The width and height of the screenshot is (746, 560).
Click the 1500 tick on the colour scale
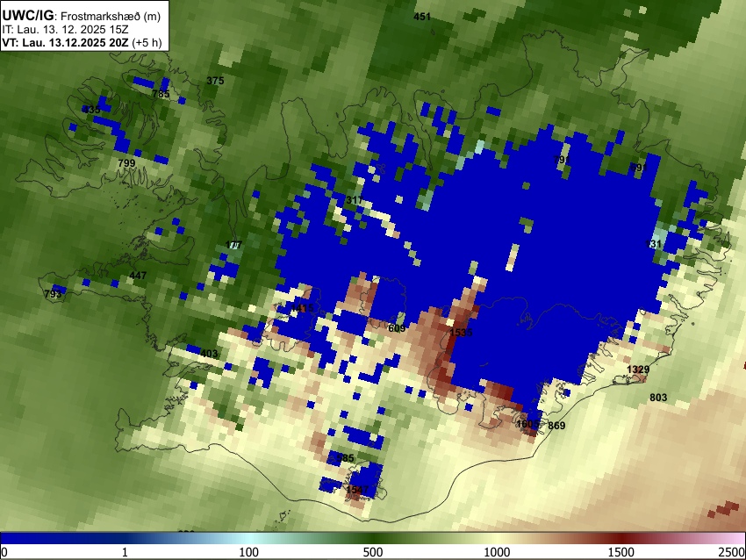(x=621, y=552)
